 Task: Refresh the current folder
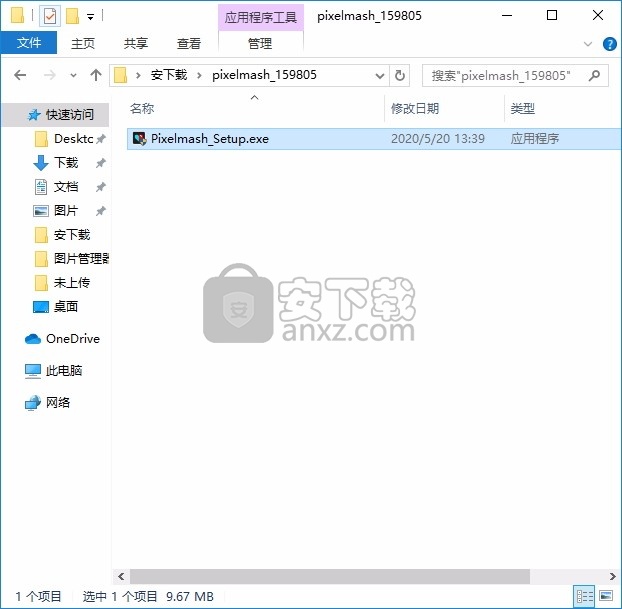pyautogui.click(x=400, y=75)
